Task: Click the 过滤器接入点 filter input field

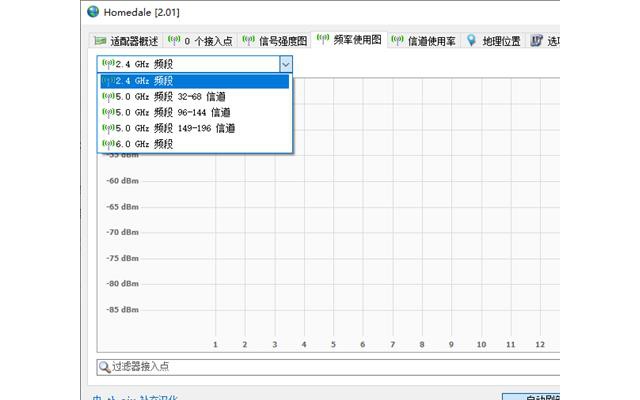Action: click(x=328, y=367)
